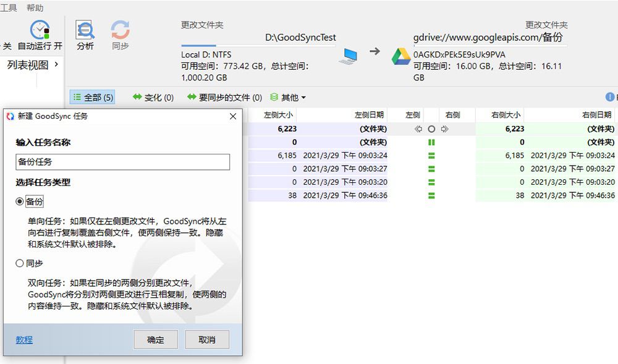Switch to the 要同步的文件 (0) tab

click(224, 97)
